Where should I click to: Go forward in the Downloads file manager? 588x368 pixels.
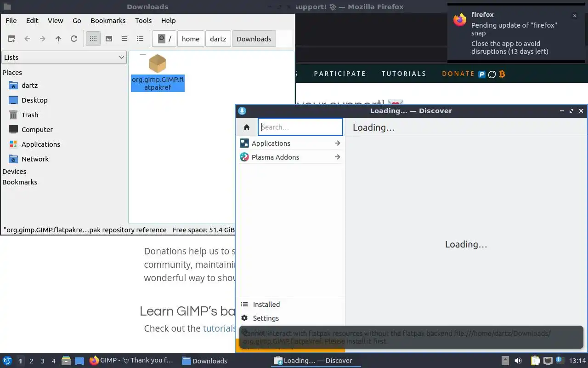[43, 39]
